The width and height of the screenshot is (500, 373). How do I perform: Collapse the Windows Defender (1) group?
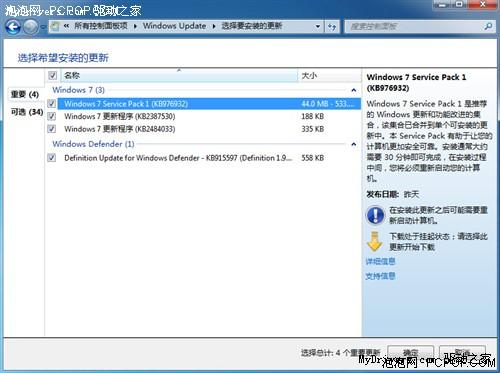(354, 144)
